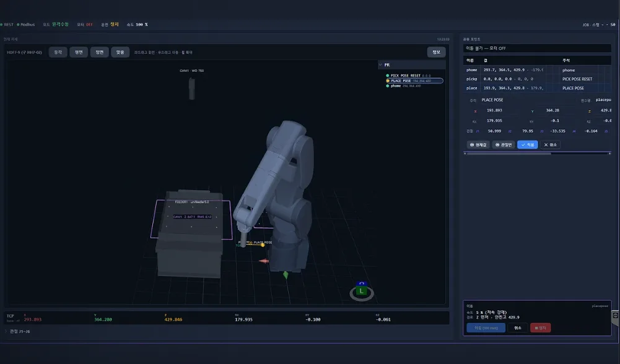The width and height of the screenshot is (620, 364).
Task: Click the yellow dot beside PLACE POSE entry
Action: 388,80
